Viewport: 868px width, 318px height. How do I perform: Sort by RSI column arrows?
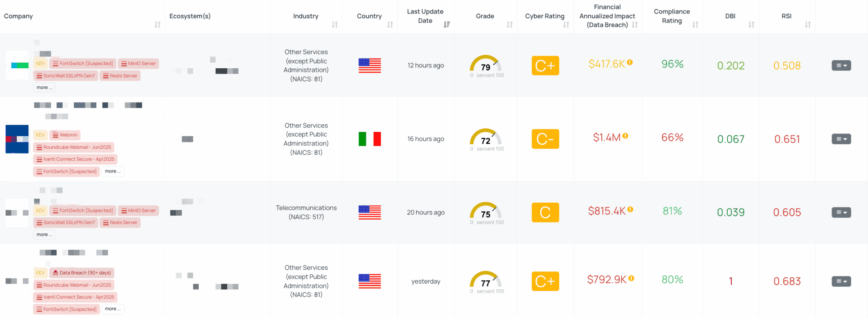808,25
